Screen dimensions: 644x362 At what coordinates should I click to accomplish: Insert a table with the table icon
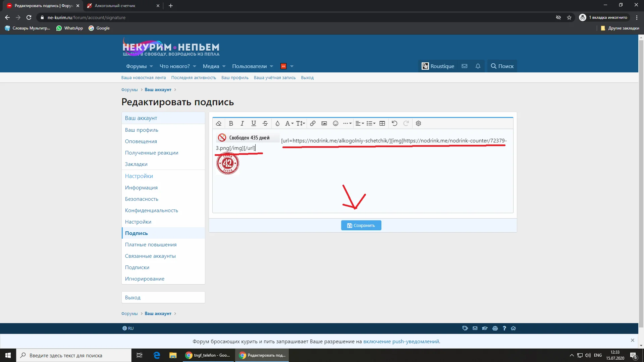point(382,123)
